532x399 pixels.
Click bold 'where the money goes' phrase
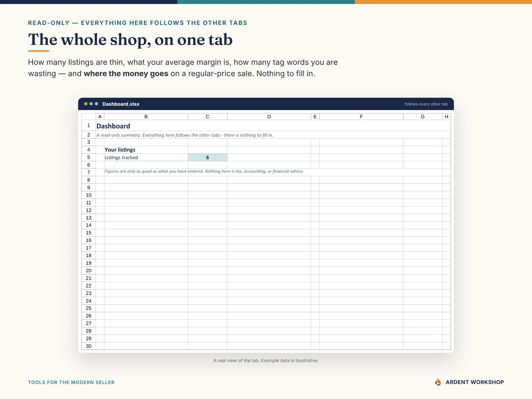(126, 73)
